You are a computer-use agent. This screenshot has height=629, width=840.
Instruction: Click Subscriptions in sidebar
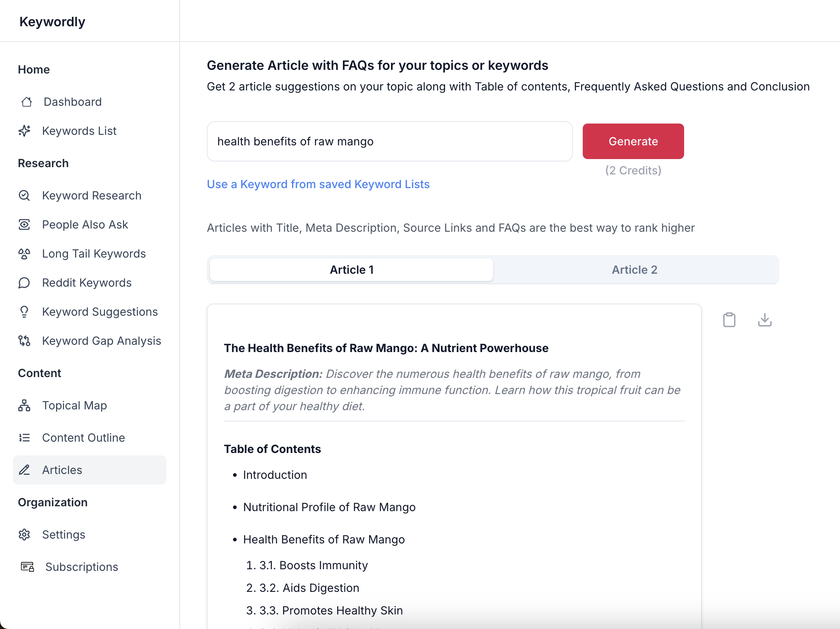point(80,566)
